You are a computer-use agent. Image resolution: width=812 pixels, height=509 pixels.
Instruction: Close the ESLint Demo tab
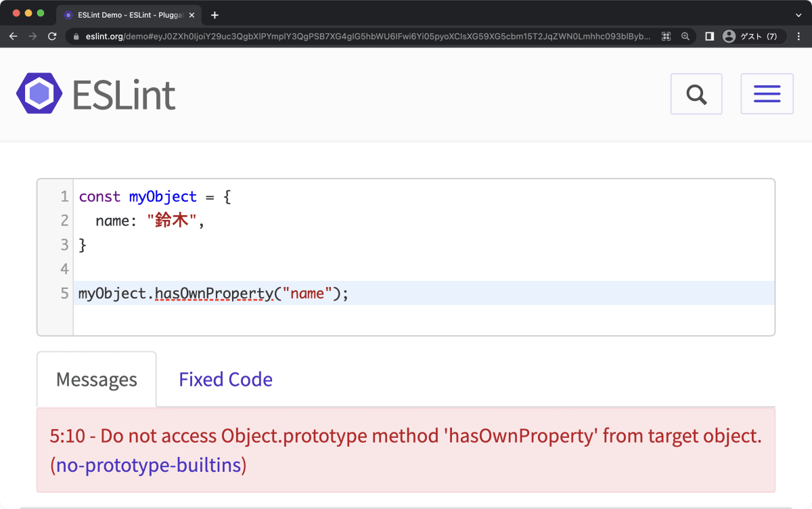tap(191, 14)
